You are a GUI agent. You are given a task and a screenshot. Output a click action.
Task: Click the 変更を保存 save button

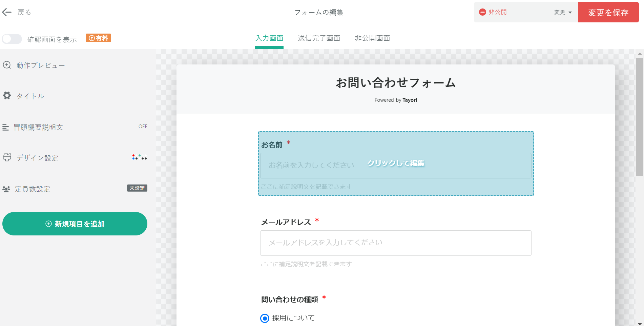point(608,12)
